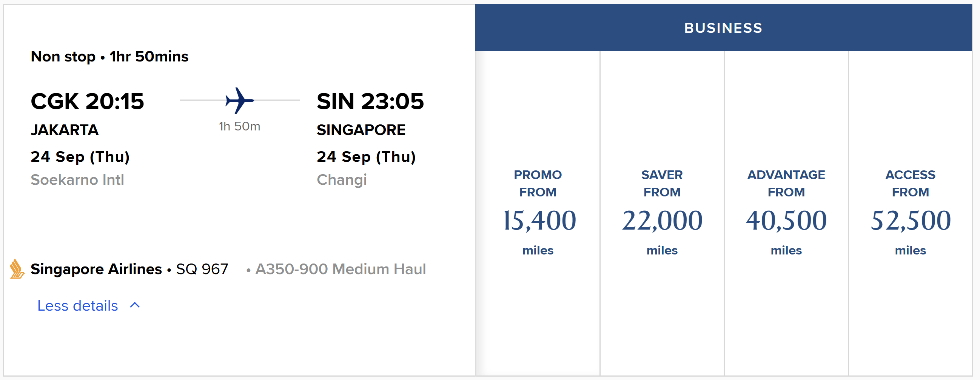Click the Less details link
This screenshot has height=380, width=980.
pyautogui.click(x=78, y=305)
